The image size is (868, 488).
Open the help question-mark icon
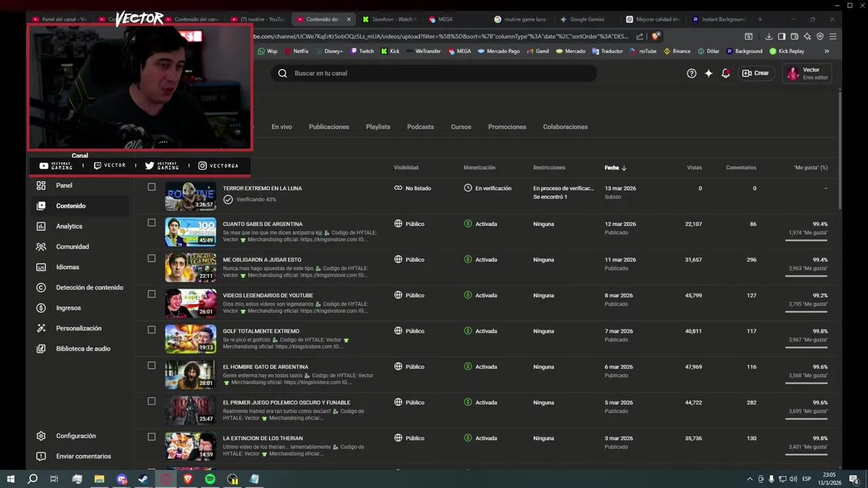(692, 73)
